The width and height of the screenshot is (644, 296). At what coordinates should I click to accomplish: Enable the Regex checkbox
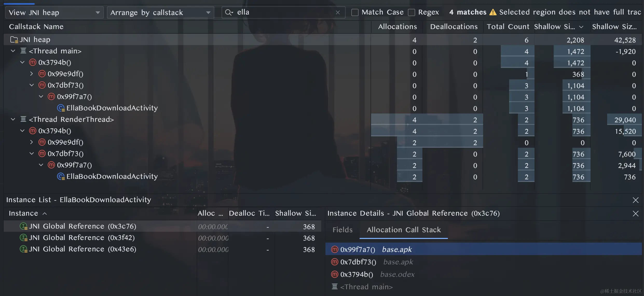coord(412,12)
